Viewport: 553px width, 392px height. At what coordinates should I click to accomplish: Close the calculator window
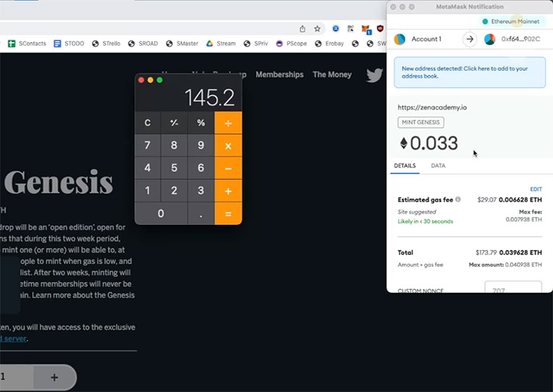(x=141, y=80)
